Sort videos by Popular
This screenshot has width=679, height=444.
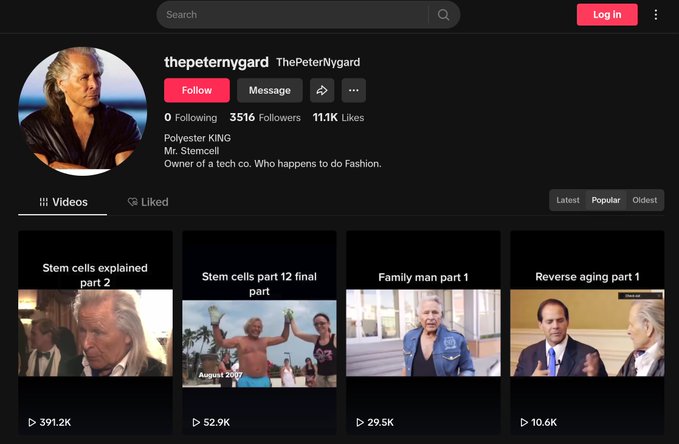coord(605,200)
